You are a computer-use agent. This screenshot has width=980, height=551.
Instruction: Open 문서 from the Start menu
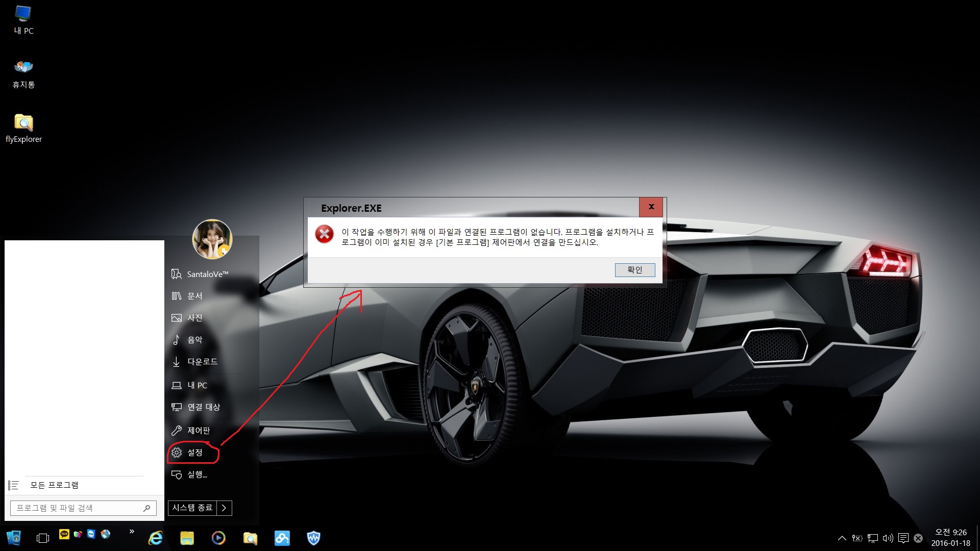(187, 296)
